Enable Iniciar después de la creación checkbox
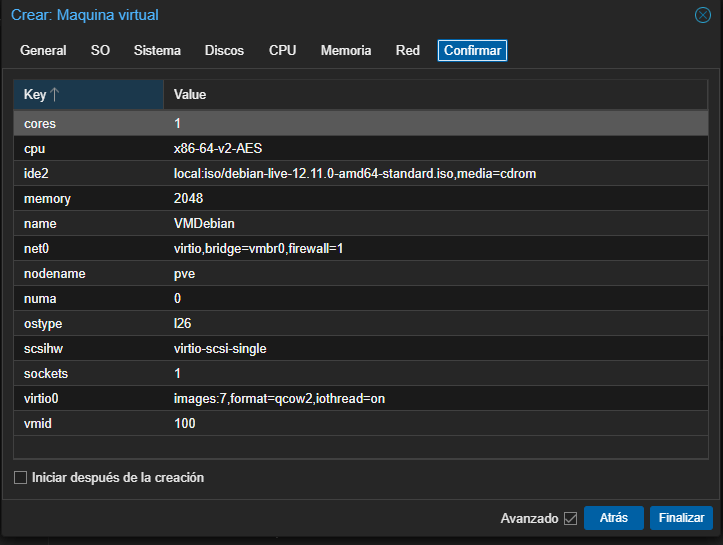Image resolution: width=723 pixels, height=545 pixels. point(21,478)
